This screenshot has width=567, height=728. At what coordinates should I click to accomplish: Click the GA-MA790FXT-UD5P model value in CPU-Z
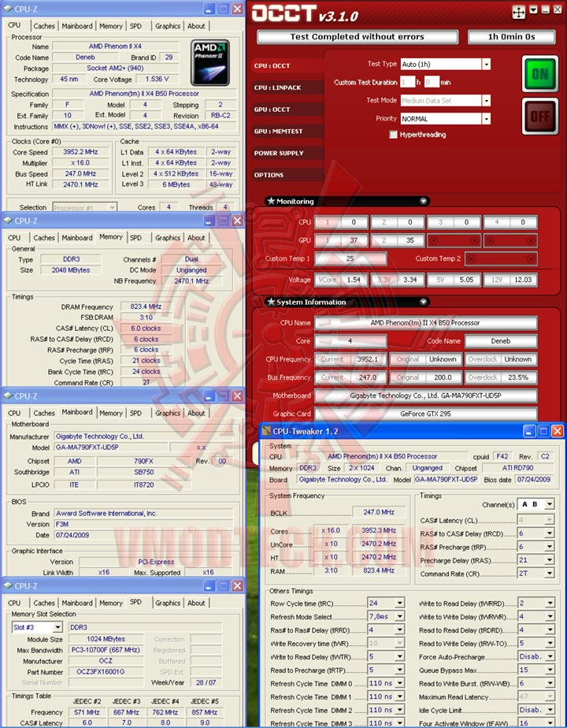pyautogui.click(x=110, y=447)
